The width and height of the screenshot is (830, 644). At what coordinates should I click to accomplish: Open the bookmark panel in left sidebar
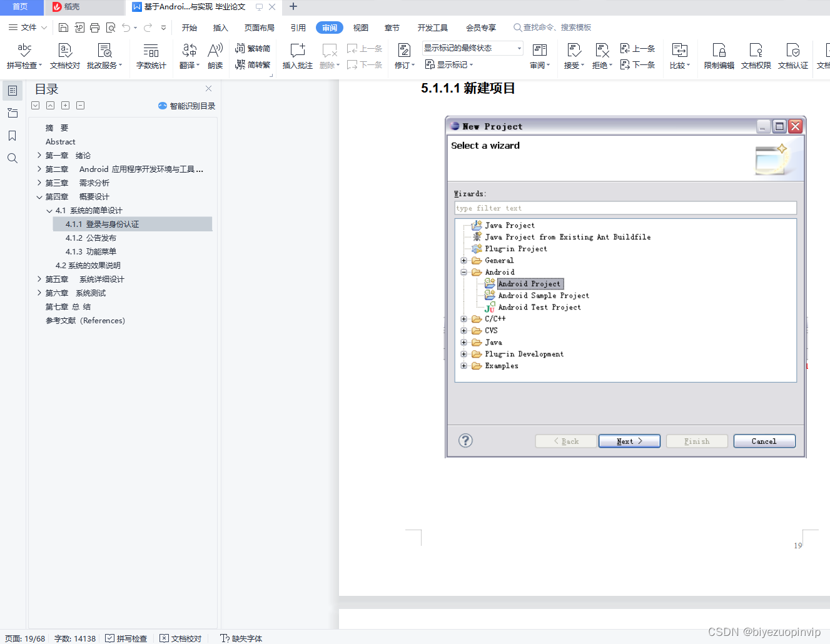click(x=13, y=136)
